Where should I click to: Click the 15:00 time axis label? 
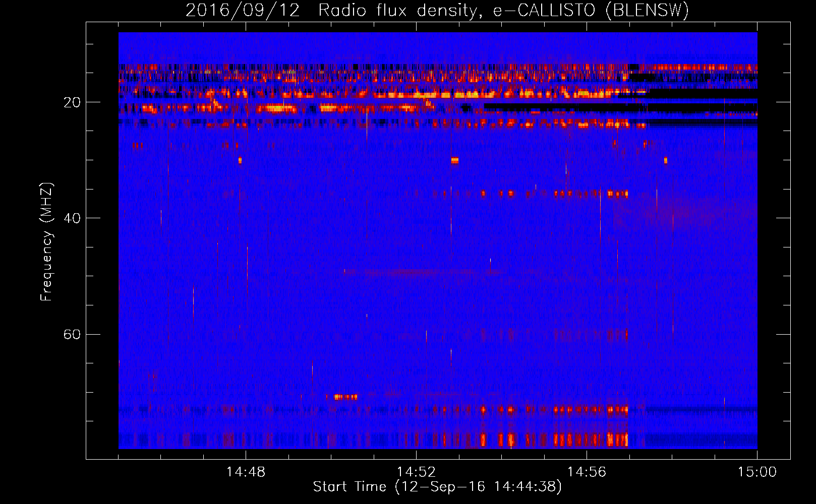coord(757,472)
